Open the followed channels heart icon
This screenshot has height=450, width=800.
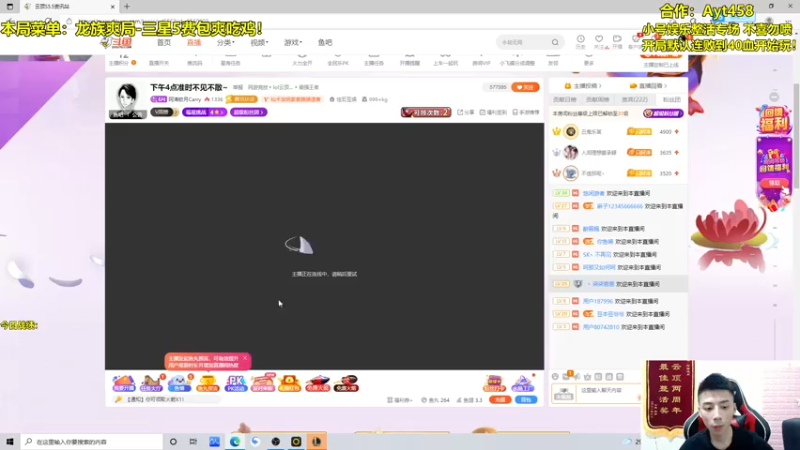pos(599,41)
